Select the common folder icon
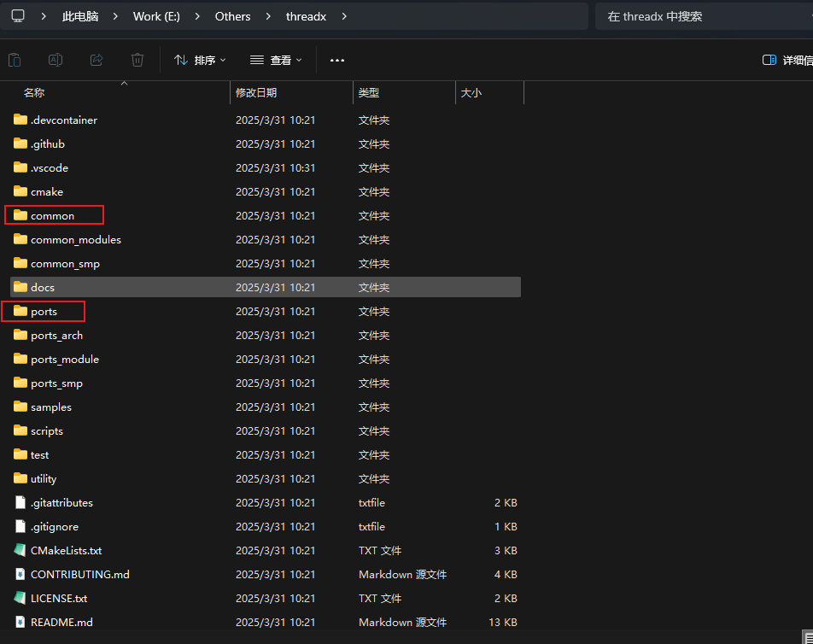This screenshot has height=644, width=813. click(x=20, y=215)
